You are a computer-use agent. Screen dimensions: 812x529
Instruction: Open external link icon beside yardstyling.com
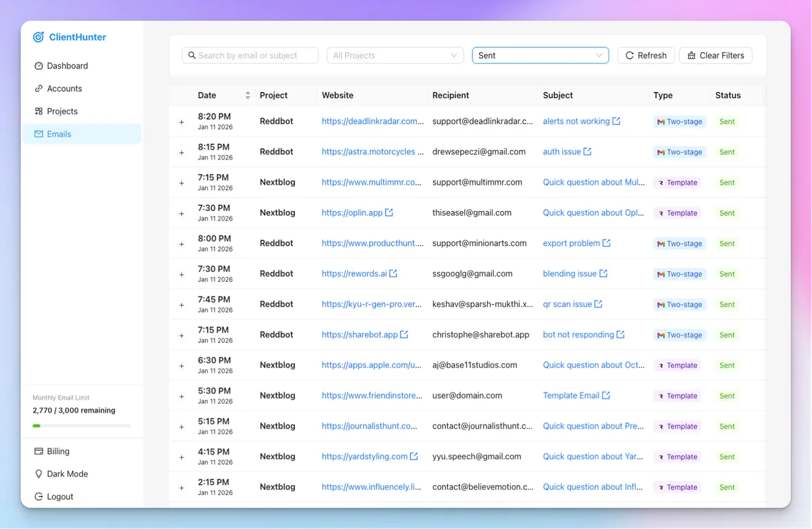pos(413,456)
